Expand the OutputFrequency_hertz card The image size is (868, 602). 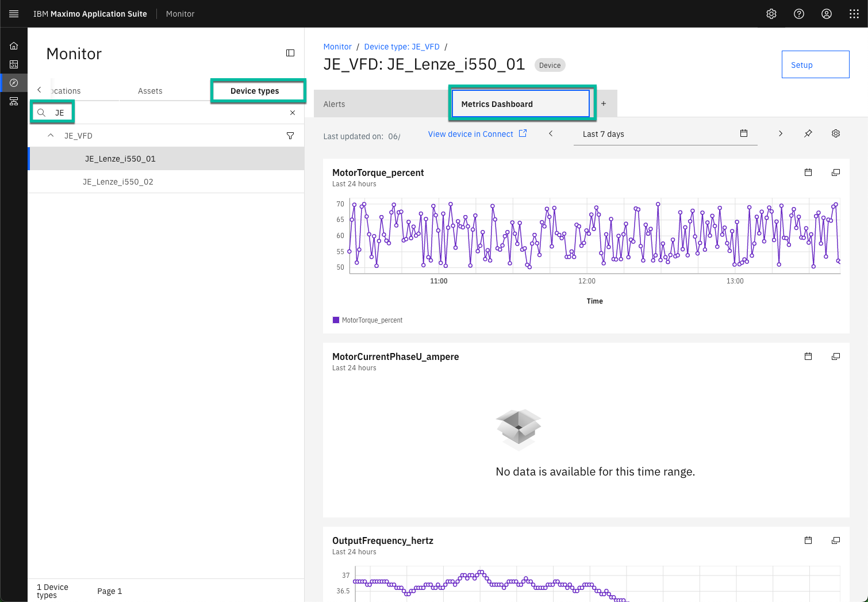coord(836,540)
